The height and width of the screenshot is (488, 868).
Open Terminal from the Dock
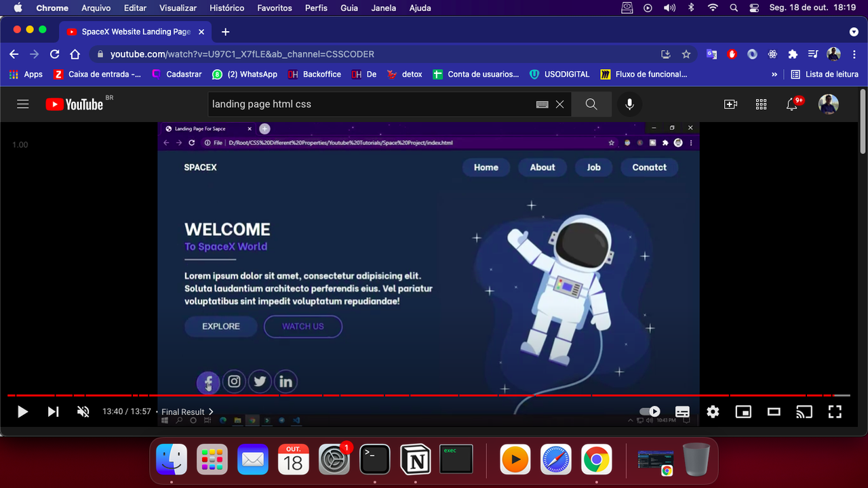tap(375, 460)
